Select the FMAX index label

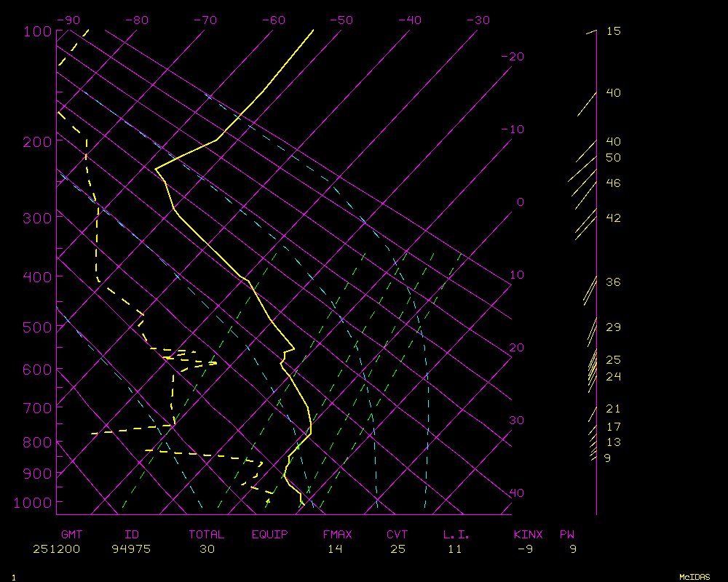tap(337, 535)
